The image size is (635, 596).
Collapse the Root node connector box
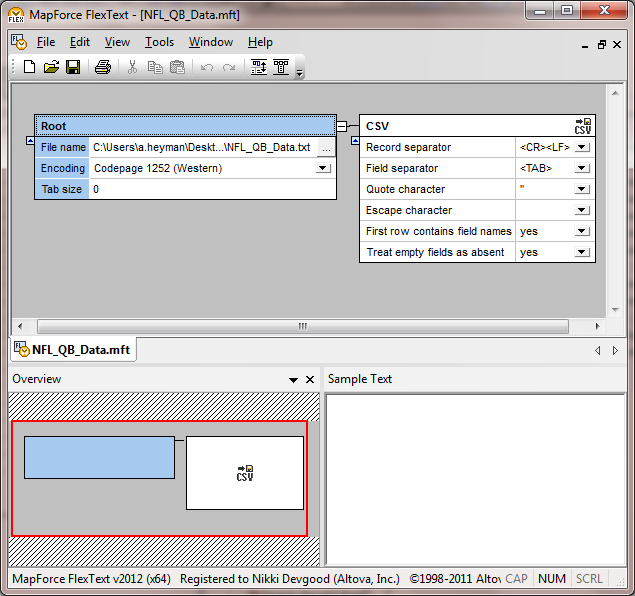[x=342, y=127]
